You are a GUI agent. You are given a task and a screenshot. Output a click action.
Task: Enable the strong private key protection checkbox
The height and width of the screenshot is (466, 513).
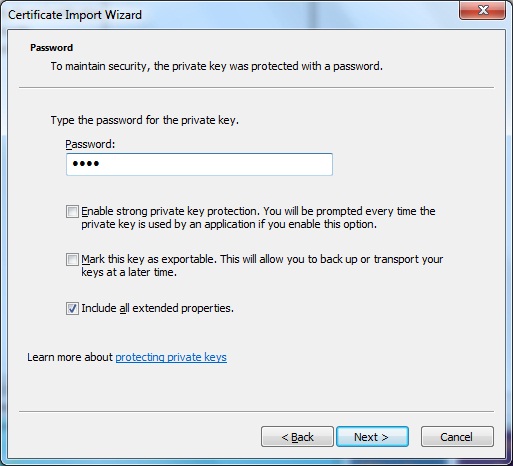pos(72,212)
